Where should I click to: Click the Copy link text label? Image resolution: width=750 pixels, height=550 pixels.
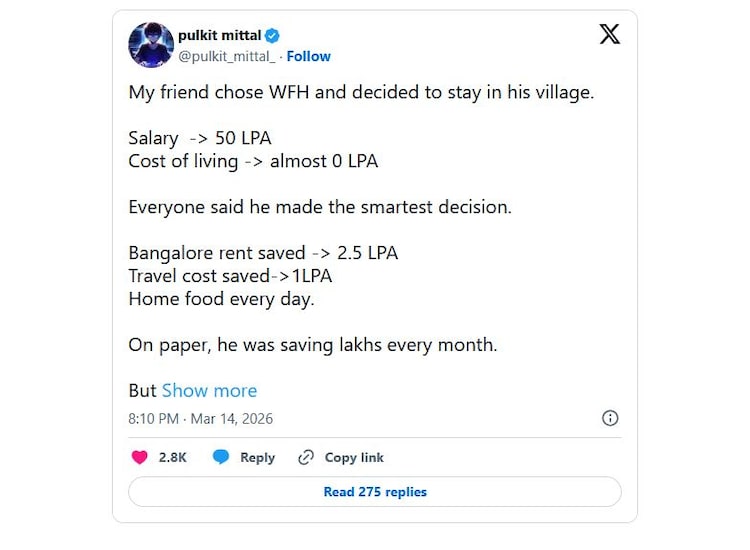click(354, 457)
